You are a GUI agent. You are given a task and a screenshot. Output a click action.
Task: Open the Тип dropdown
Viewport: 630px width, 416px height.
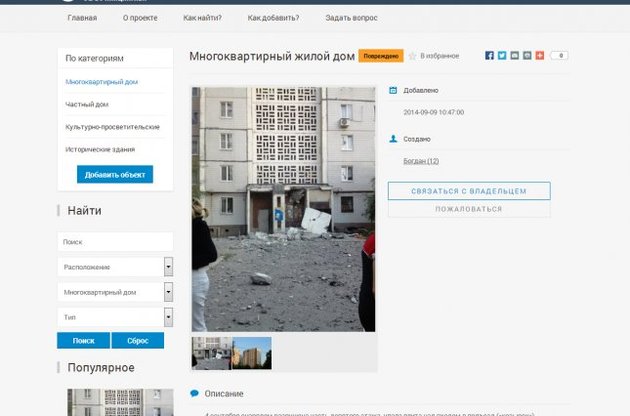[115, 317]
